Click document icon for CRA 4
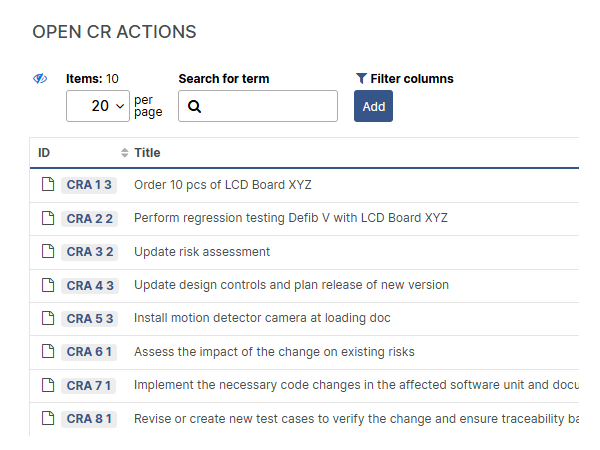600x450 pixels. pyautogui.click(x=47, y=285)
